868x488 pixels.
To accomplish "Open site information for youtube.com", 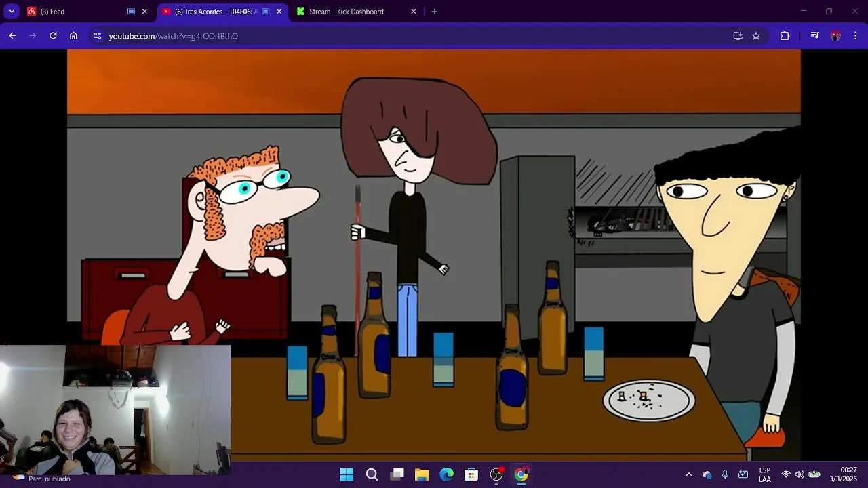I will (x=98, y=36).
